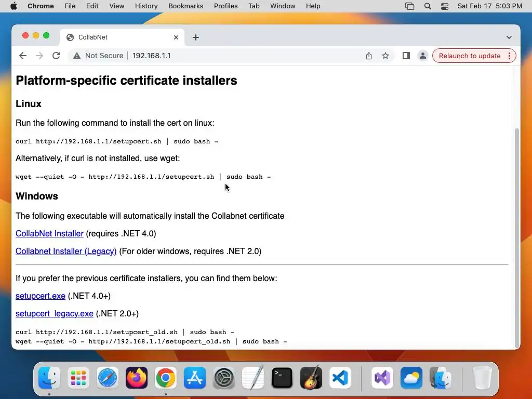Viewport: 532px width, 399px height.
Task: Download setupcert_legacy.exe link
Action: point(54,313)
